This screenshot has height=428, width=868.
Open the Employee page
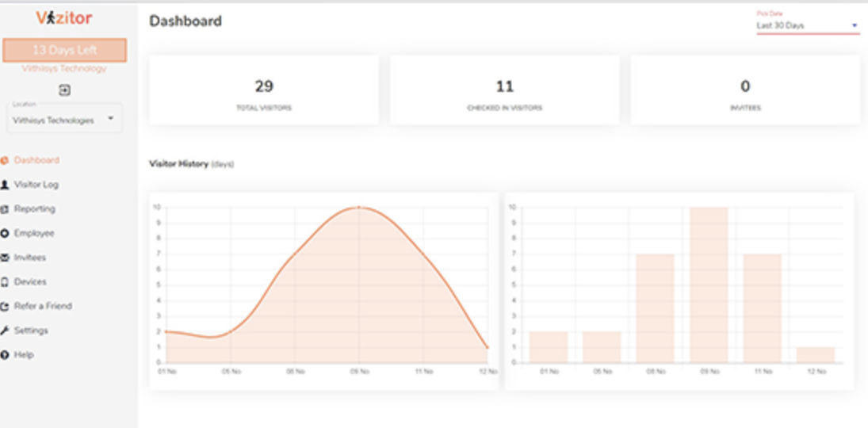tap(34, 233)
